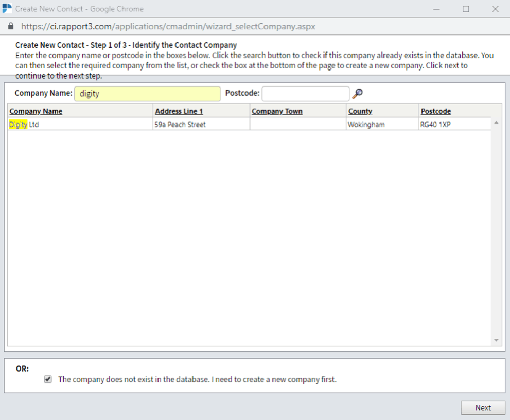The width and height of the screenshot is (510, 420).
Task: Click the magnifying glass search icon
Action: coord(358,94)
